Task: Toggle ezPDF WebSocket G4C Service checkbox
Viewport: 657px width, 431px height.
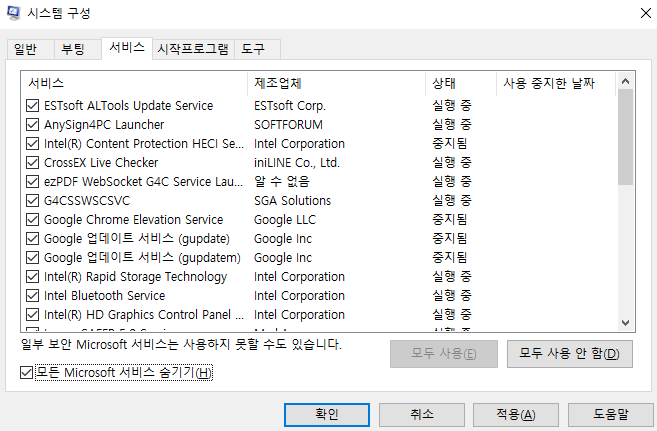Action: click(33, 181)
